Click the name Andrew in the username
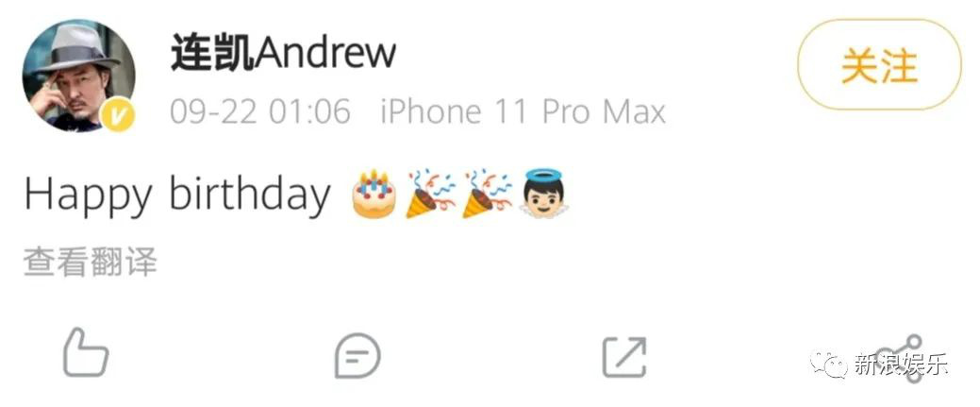Image resolution: width=980 pixels, height=407 pixels. click(326, 53)
